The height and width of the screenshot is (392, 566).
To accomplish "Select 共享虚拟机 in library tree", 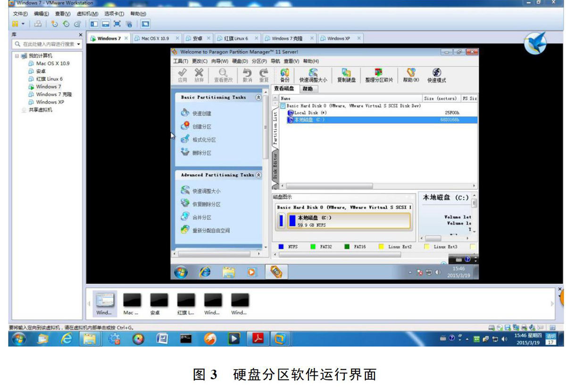I will click(37, 110).
